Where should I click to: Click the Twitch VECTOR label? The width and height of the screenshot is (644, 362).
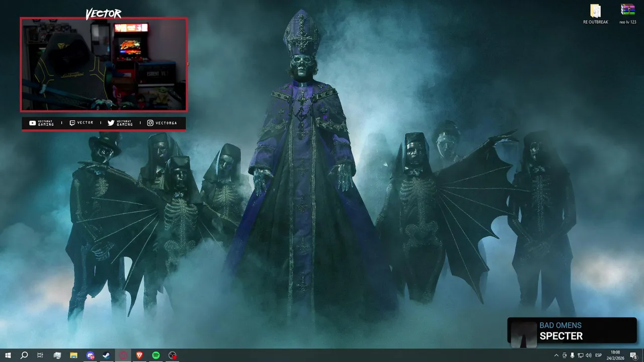(x=81, y=123)
